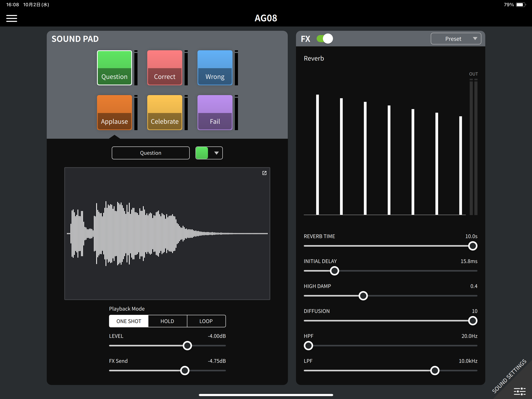Click the LPF slider handle

[435, 371]
